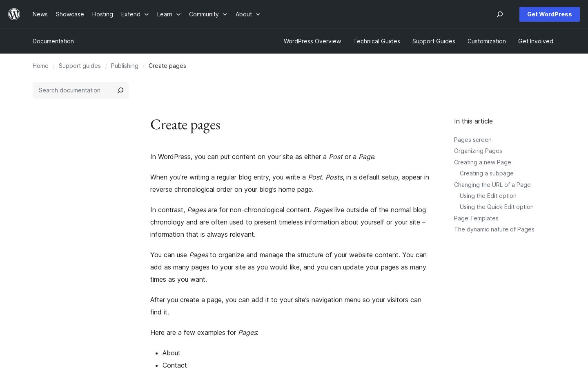The width and height of the screenshot is (588, 368).
Task: Expand the Learn dropdown chevron
Action: pos(178,14)
